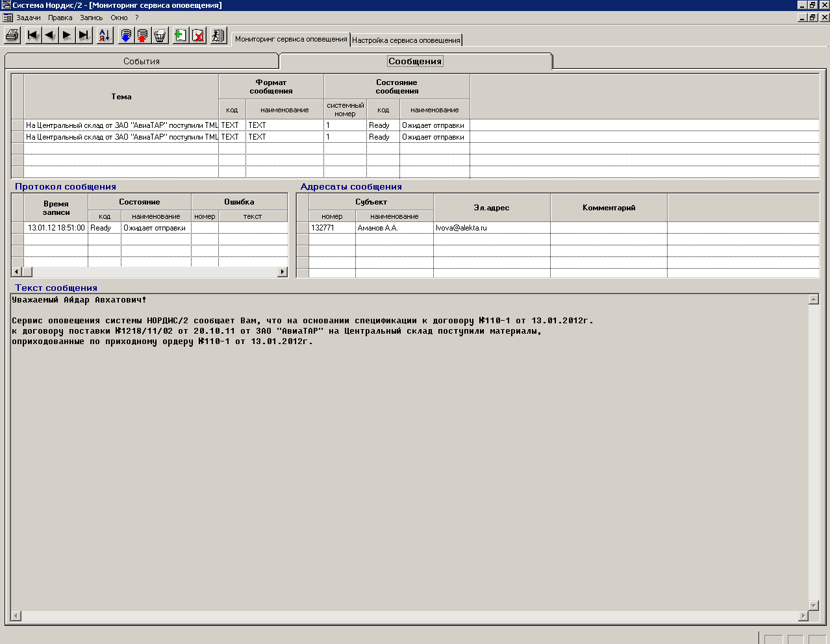
Task: Open the Запись menu
Action: 92,18
